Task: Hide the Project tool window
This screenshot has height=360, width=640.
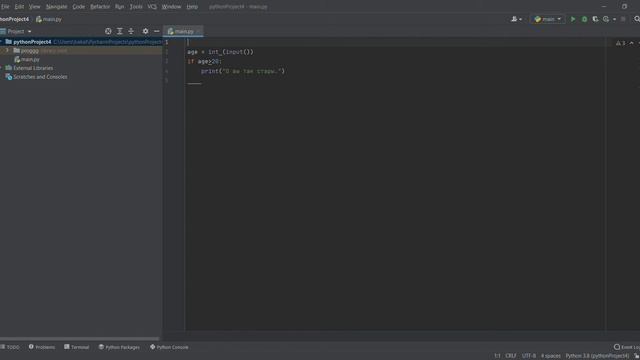Action: pyautogui.click(x=157, y=31)
